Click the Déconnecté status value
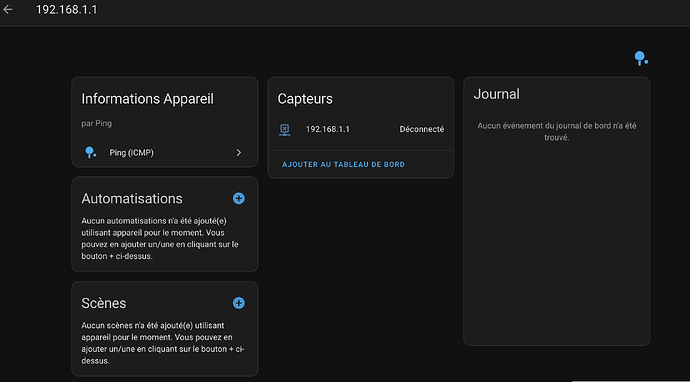Viewport: 690px width, 382px height. coord(422,129)
